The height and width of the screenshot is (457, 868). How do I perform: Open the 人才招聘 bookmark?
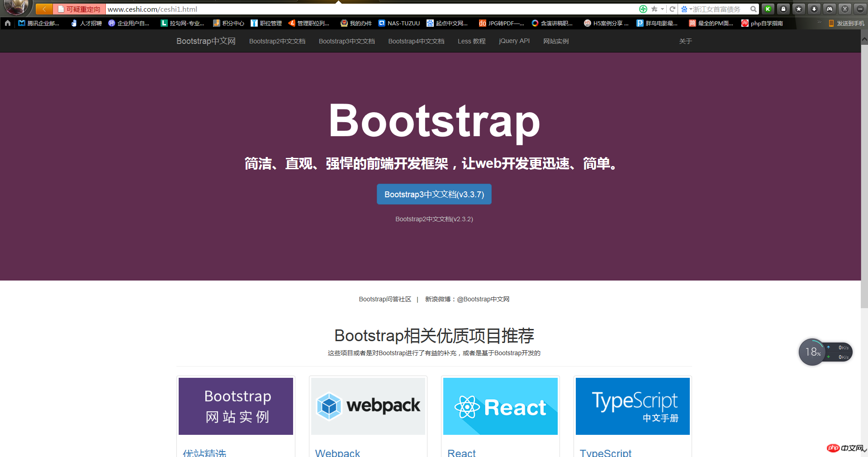click(86, 23)
